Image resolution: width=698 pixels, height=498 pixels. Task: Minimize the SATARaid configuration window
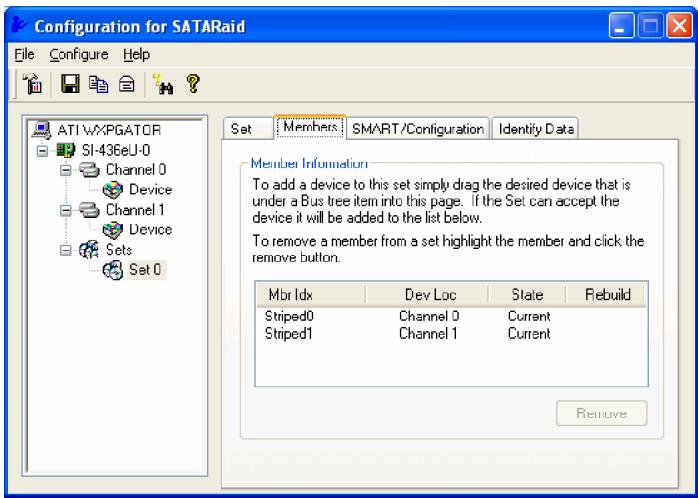tap(621, 25)
